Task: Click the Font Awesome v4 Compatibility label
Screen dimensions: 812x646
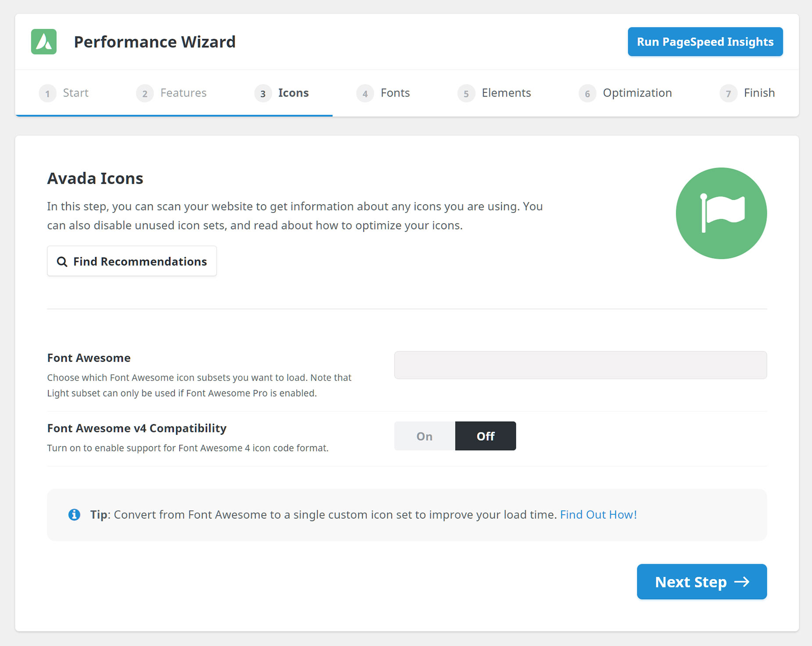Action: pos(137,428)
